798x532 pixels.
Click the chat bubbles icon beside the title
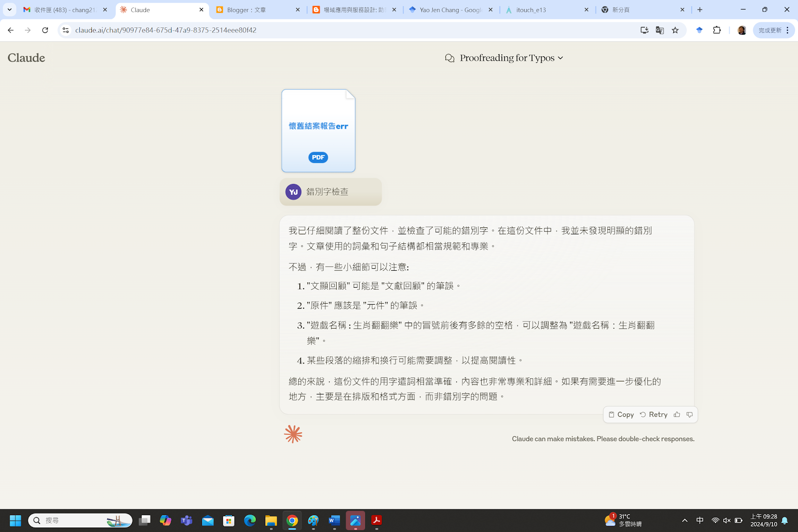[449, 58]
